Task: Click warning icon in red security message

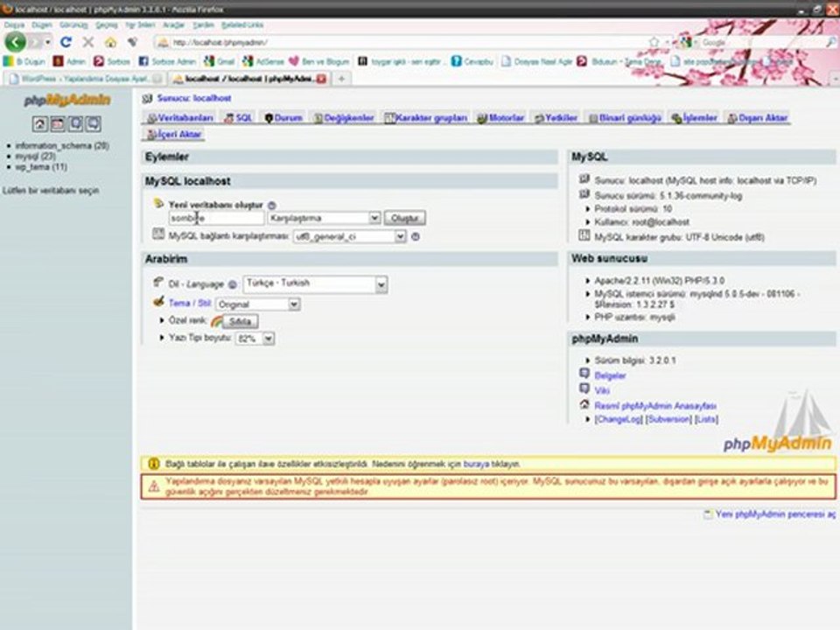Action: point(154,486)
